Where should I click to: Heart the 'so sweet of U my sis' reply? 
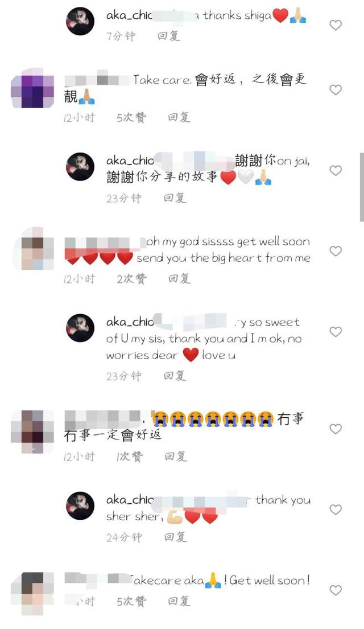coord(336,332)
